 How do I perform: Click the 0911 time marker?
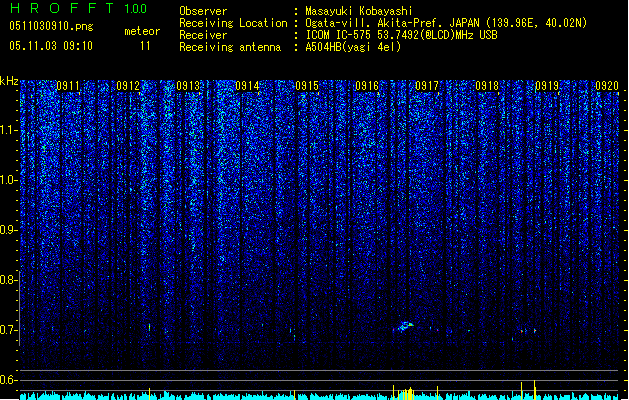tap(68, 86)
